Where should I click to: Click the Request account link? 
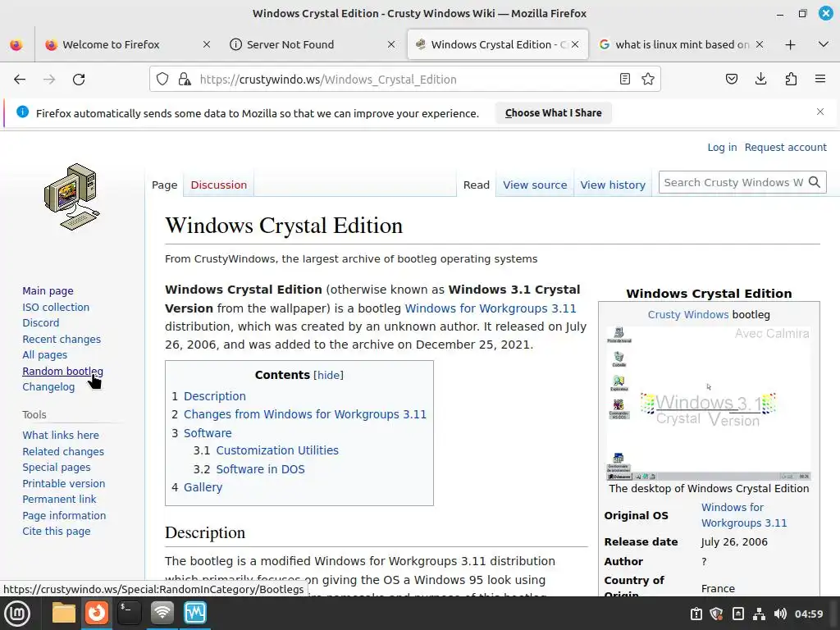[785, 148]
